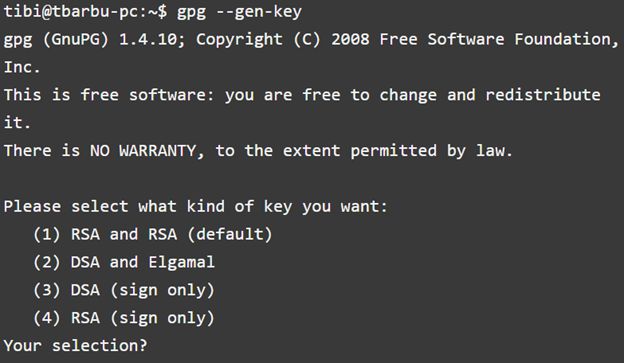Select option (2) DSA and Elgamal
This screenshot has width=624, height=363.
click(x=124, y=262)
